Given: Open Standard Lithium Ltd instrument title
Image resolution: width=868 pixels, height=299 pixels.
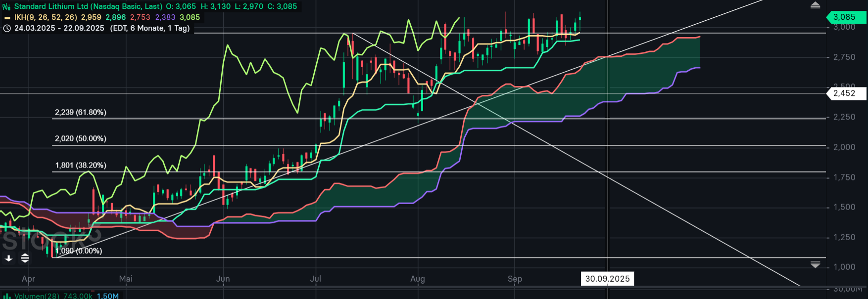Looking at the screenshot, I should coord(88,6).
